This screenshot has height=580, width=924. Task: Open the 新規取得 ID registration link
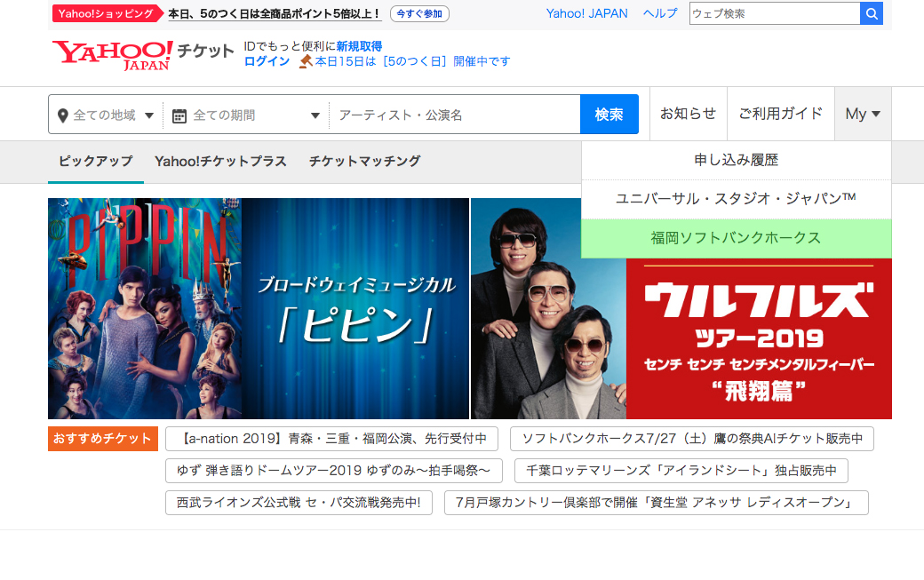[x=359, y=46]
